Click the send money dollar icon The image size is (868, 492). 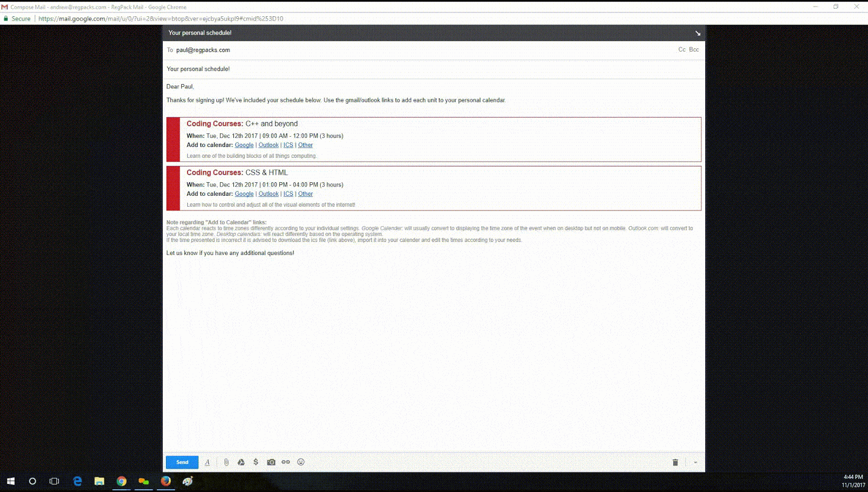pyautogui.click(x=256, y=462)
